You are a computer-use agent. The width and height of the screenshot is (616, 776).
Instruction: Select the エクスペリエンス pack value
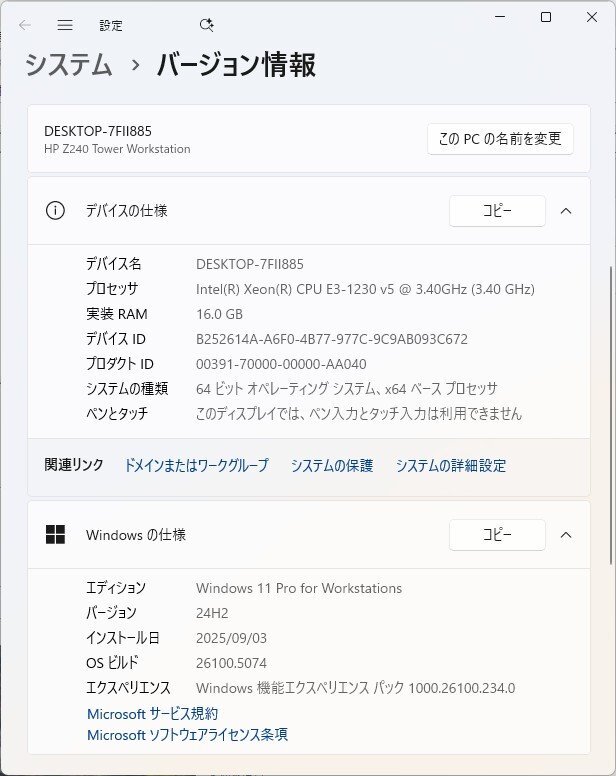(x=355, y=688)
